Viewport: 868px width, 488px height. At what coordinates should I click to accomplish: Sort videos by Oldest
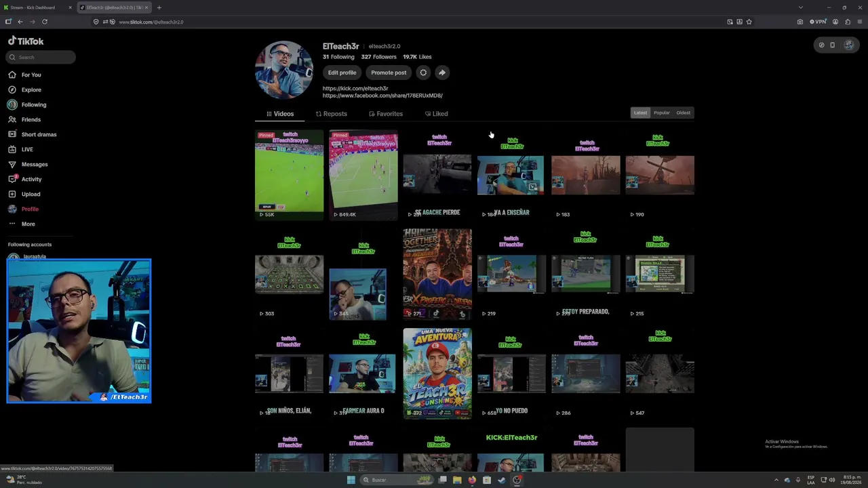[683, 113]
